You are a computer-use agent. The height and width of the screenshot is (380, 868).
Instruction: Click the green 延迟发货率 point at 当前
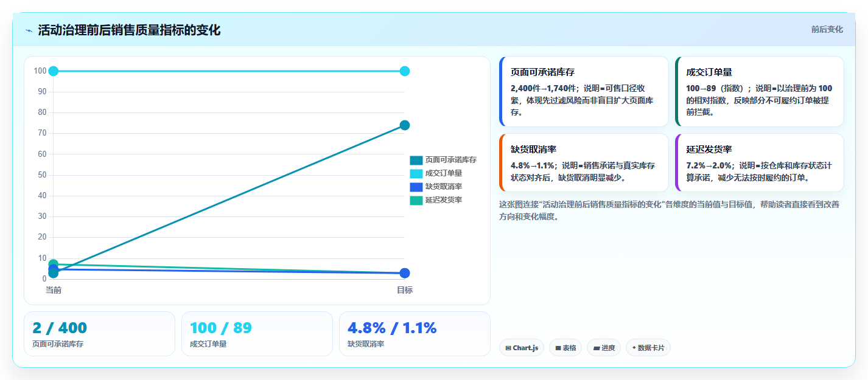54,264
